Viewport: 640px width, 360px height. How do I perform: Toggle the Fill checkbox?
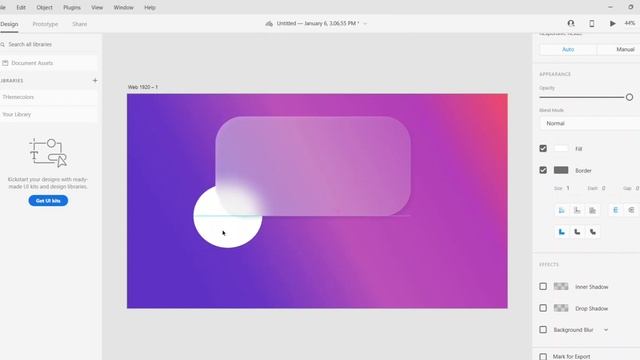pyautogui.click(x=543, y=149)
